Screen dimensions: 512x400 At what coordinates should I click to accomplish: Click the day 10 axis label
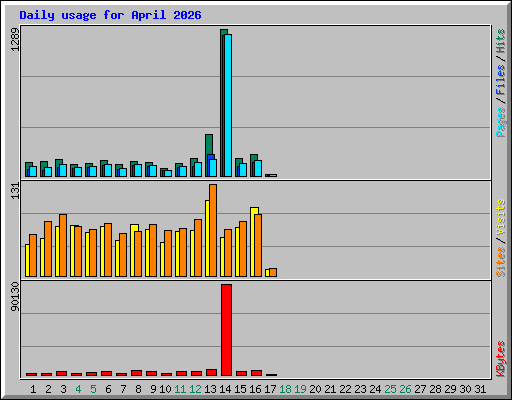165,389
